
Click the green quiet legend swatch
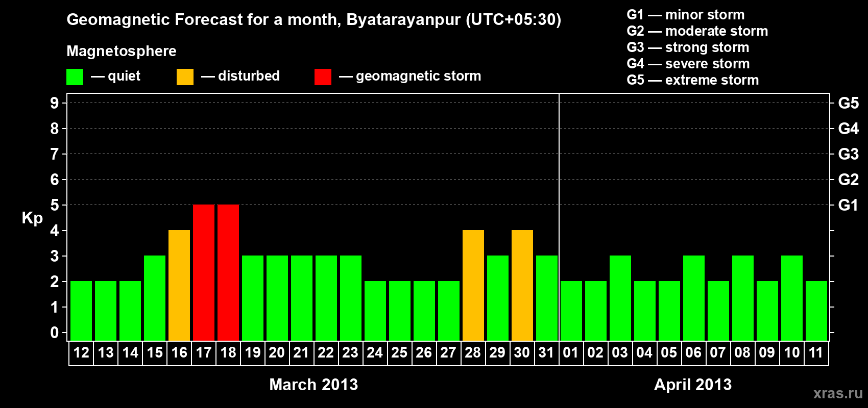pos(75,77)
